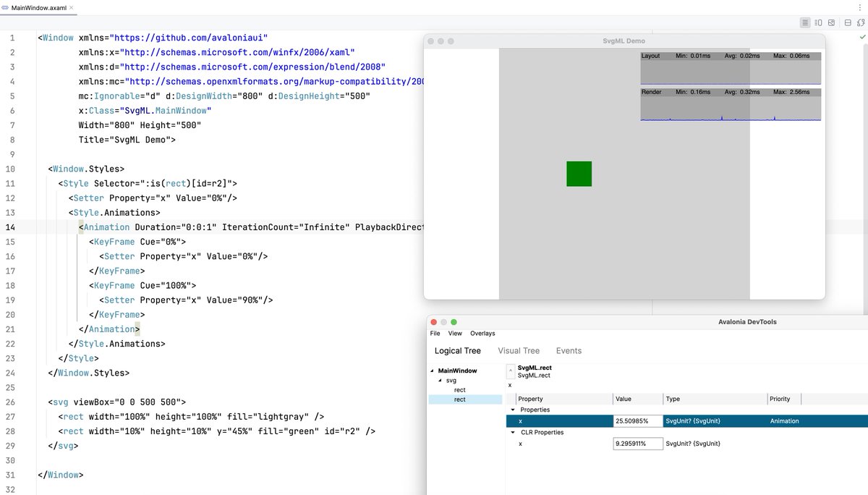
Task: Click the Priority column header
Action: pos(784,399)
